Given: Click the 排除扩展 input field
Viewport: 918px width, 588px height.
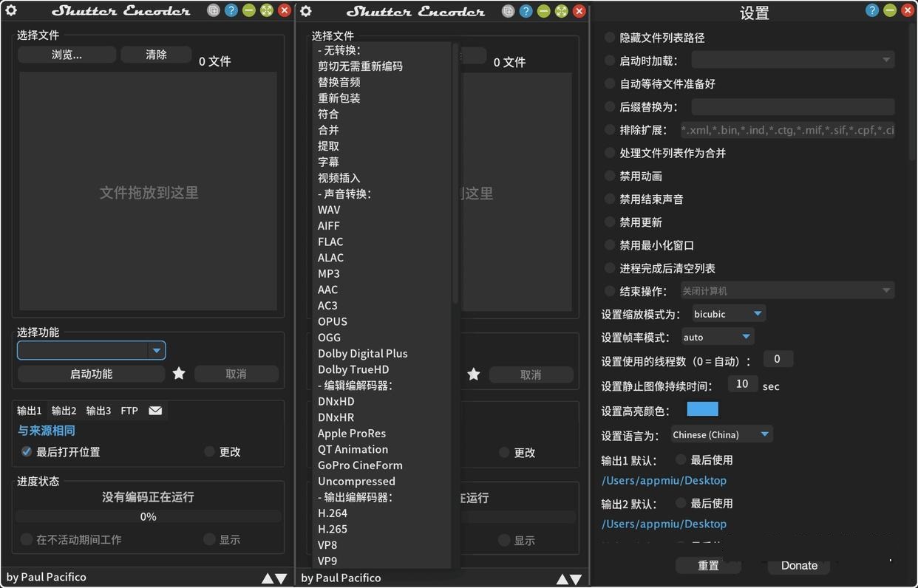Looking at the screenshot, I should pyautogui.click(x=787, y=130).
